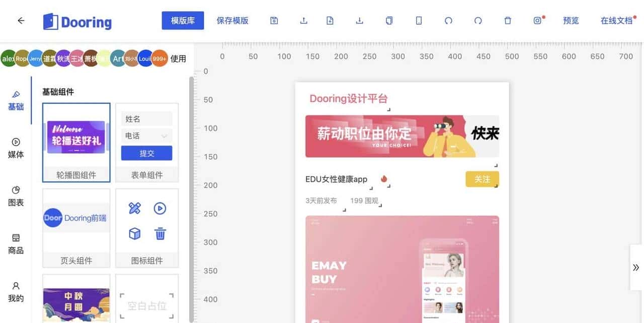Download the page with the download icon
The height and width of the screenshot is (323, 644).
pyautogui.click(x=359, y=21)
